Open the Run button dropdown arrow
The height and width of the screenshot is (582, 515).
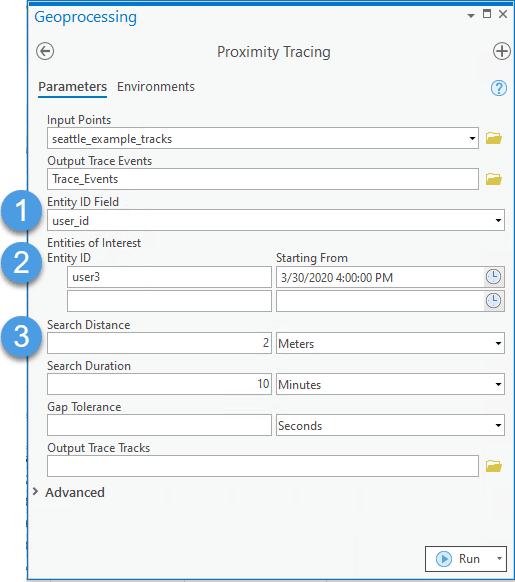point(499,559)
